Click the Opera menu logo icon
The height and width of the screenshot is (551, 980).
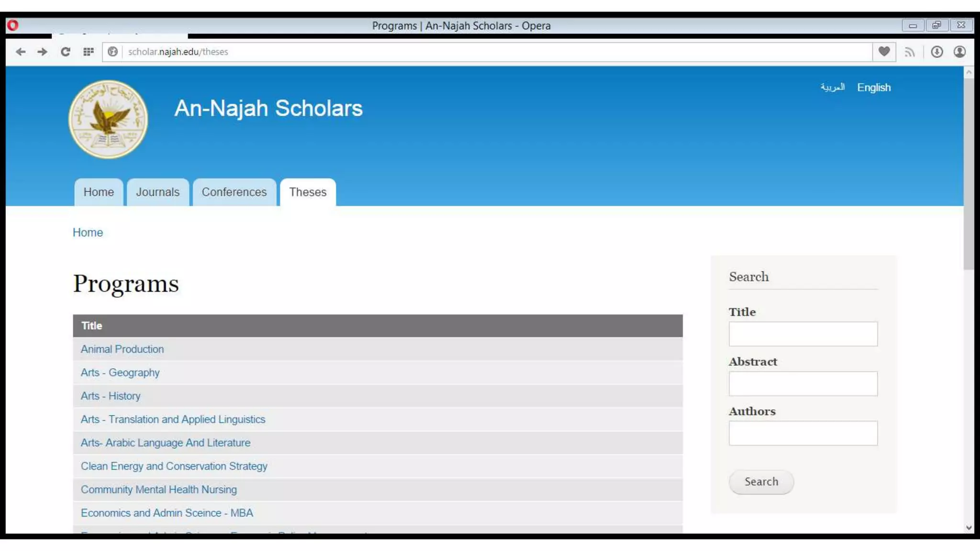(x=13, y=25)
